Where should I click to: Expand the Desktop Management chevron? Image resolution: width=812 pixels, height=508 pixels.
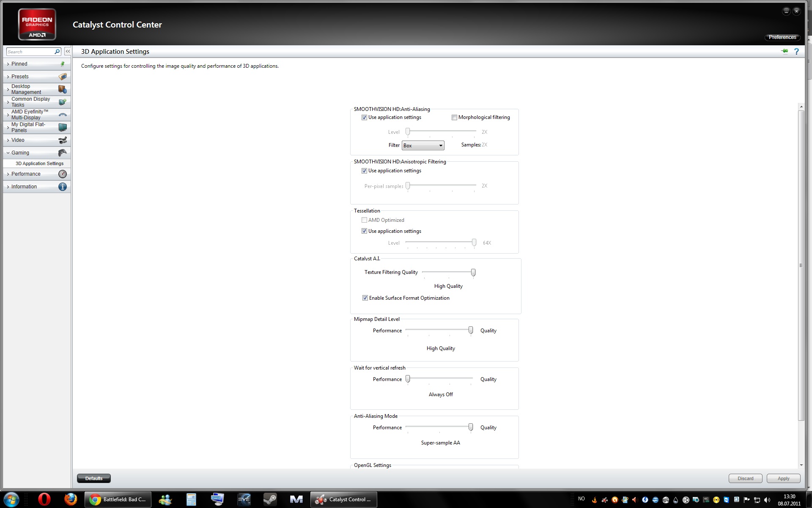tap(8, 89)
